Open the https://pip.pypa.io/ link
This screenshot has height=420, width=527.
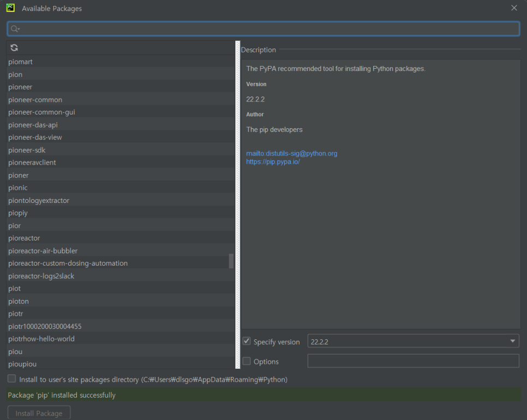[273, 162]
